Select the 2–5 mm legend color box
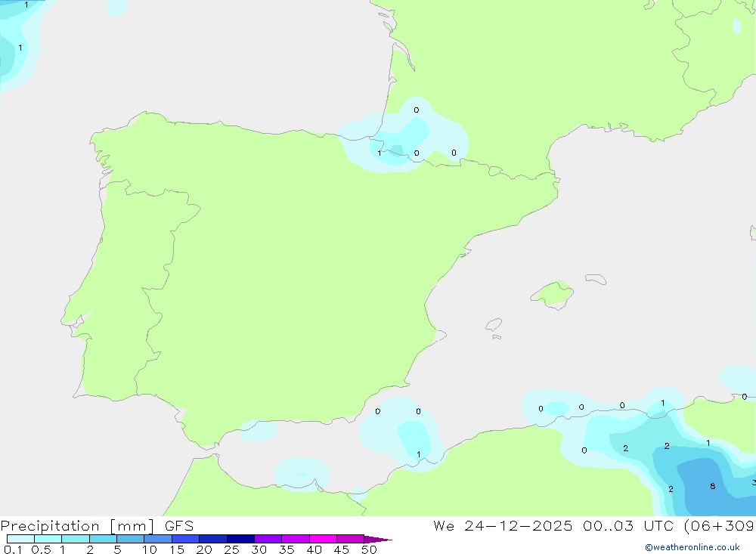 [103, 539]
